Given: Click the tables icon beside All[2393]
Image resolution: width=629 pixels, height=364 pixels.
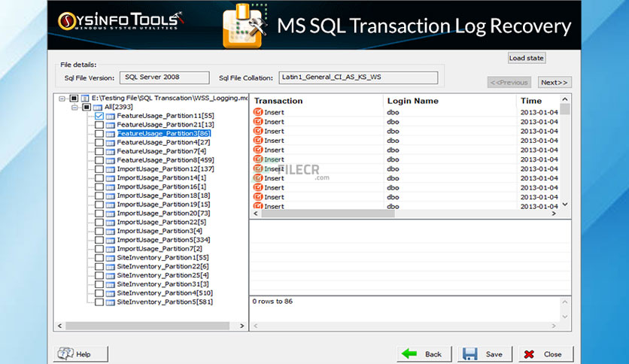Looking at the screenshot, I should point(98,107).
